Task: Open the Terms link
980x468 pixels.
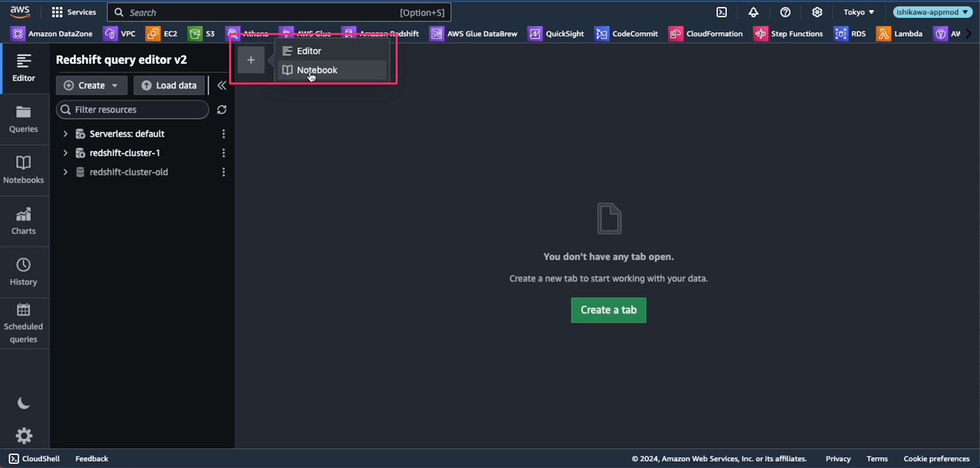Action: [877, 459]
